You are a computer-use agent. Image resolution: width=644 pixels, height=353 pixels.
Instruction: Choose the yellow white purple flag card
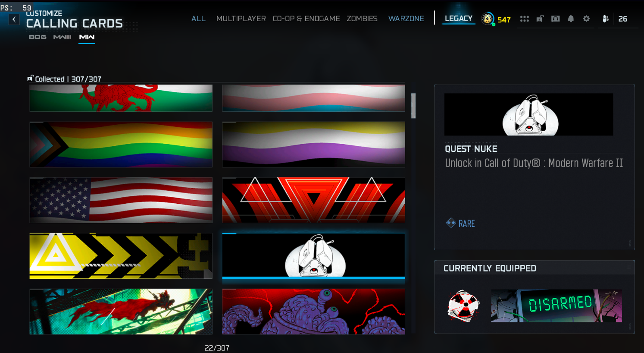click(x=313, y=144)
